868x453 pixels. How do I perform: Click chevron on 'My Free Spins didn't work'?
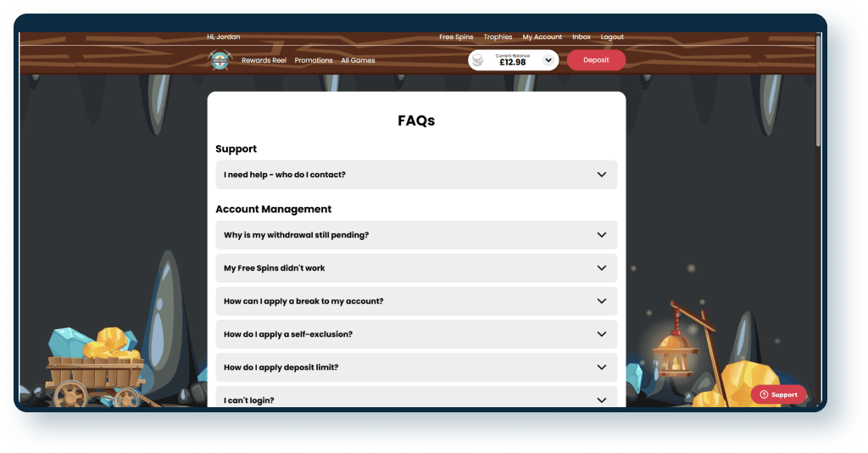coord(602,268)
